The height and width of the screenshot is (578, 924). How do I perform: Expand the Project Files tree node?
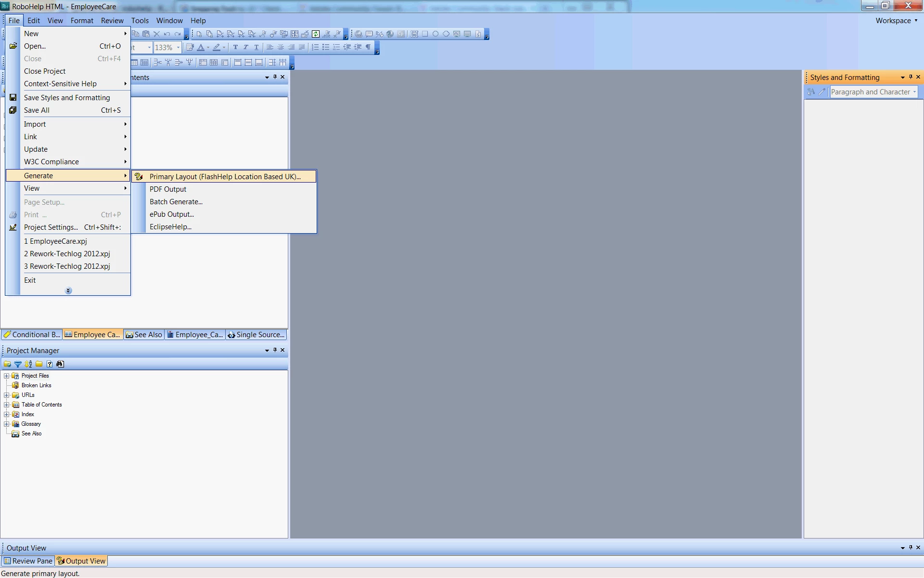click(7, 376)
